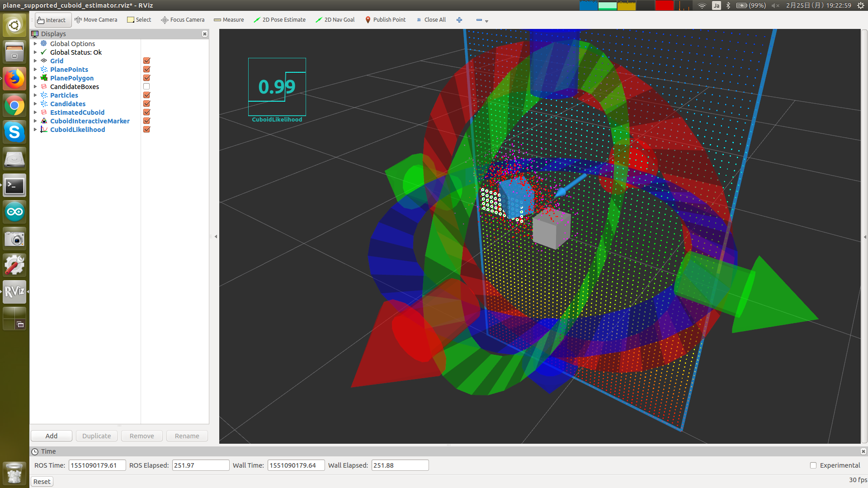This screenshot has width=868, height=488.
Task: Enable the CandidateBoxes checkbox
Action: pyautogui.click(x=146, y=87)
